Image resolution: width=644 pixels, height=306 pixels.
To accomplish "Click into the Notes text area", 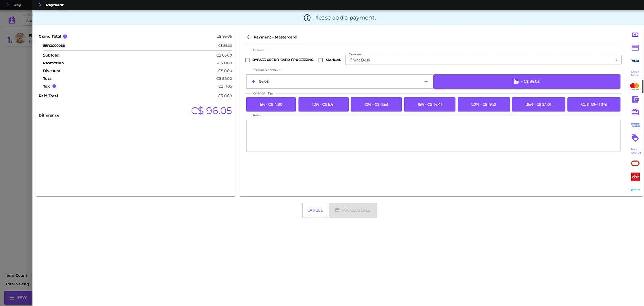I will 433,136.
